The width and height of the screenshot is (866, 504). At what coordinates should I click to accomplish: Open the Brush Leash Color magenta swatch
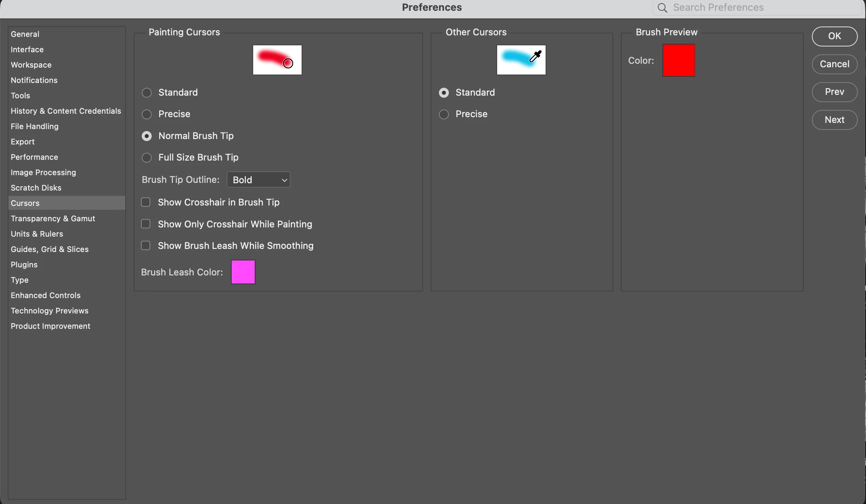(x=243, y=272)
